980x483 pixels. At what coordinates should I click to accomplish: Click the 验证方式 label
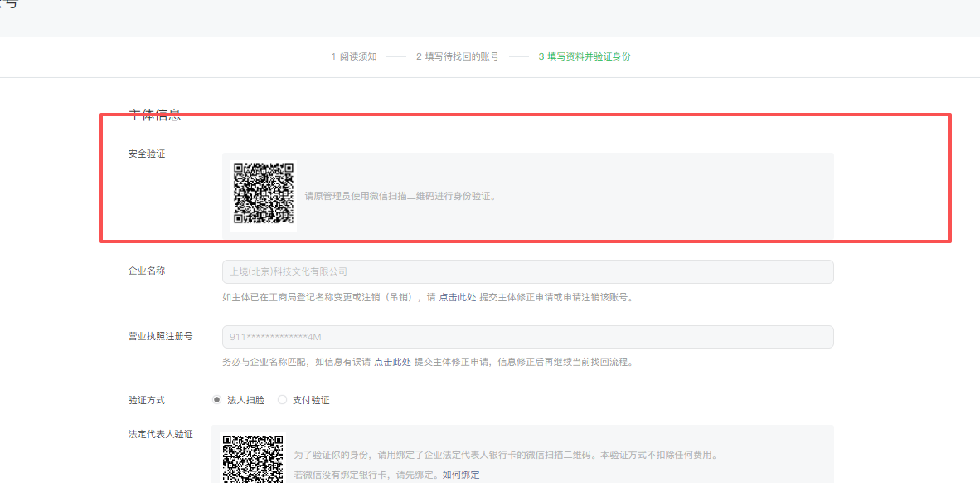147,400
